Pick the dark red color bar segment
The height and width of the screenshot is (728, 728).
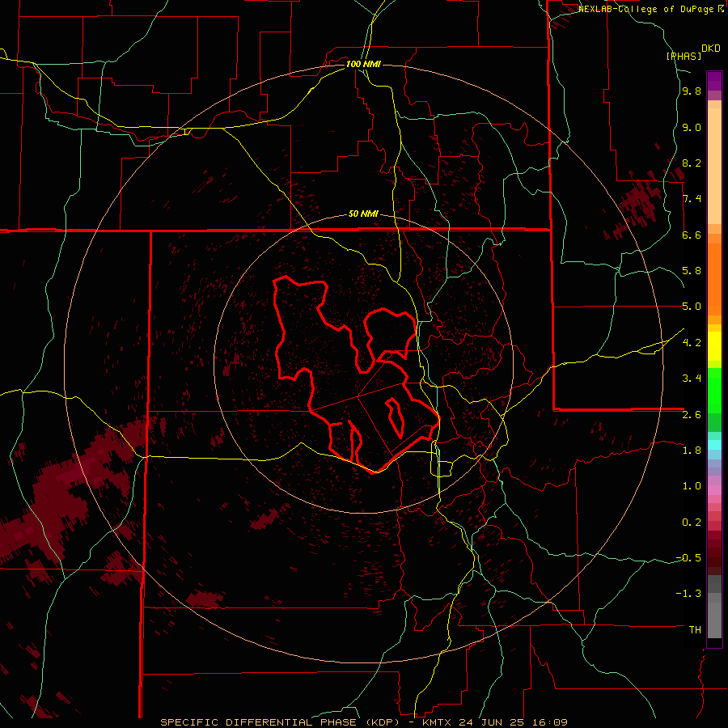click(714, 552)
